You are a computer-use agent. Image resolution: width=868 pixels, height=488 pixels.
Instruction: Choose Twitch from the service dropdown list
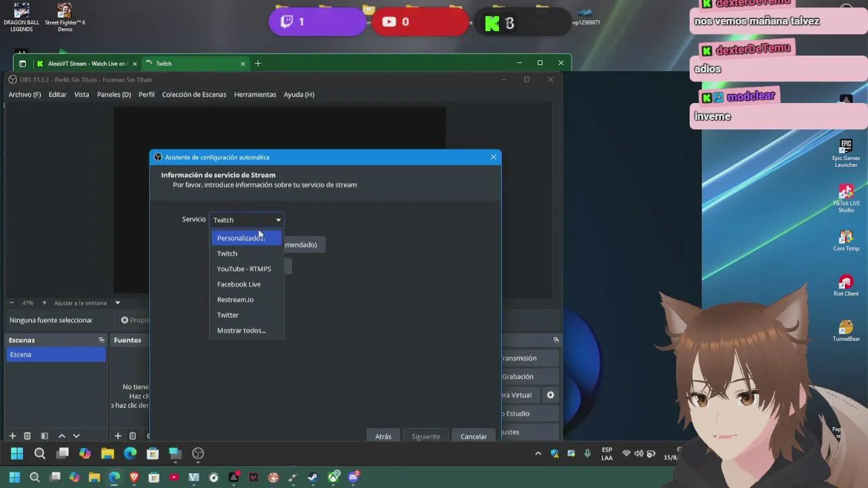[x=246, y=253]
